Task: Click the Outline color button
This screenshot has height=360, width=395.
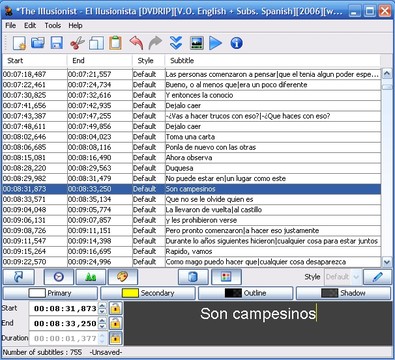Action: pyautogui.click(x=246, y=293)
